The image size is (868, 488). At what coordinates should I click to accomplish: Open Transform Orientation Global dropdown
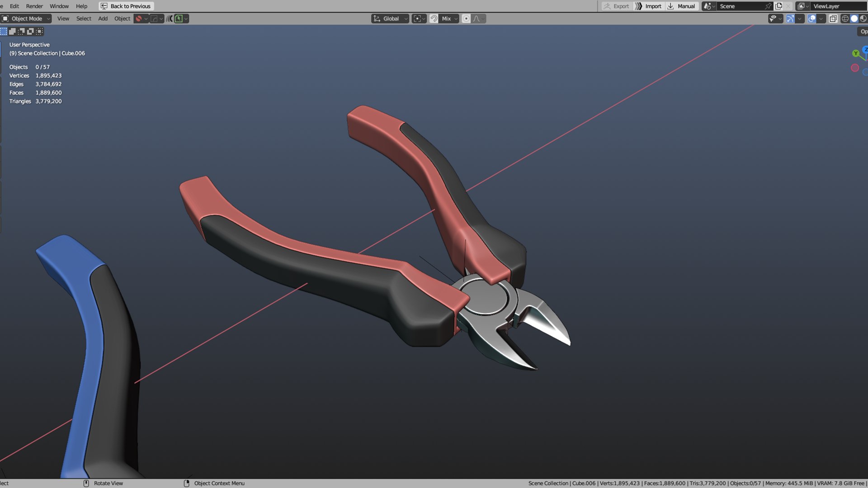pos(390,19)
